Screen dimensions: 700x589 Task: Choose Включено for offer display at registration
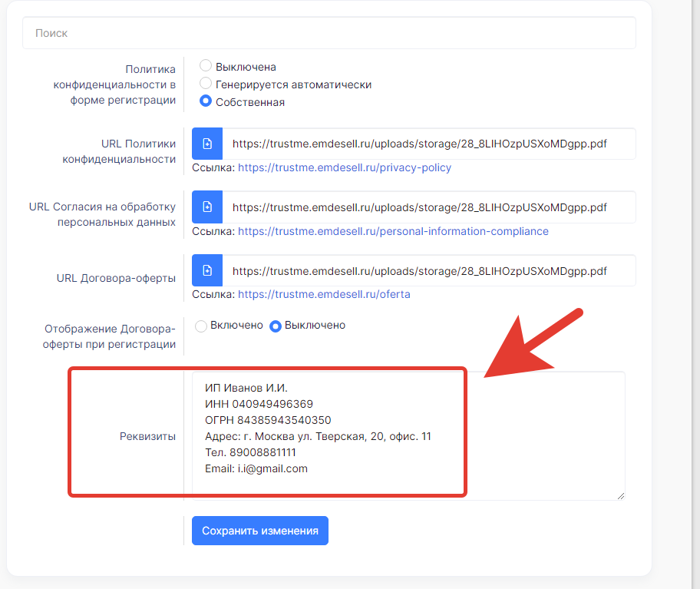tap(201, 326)
